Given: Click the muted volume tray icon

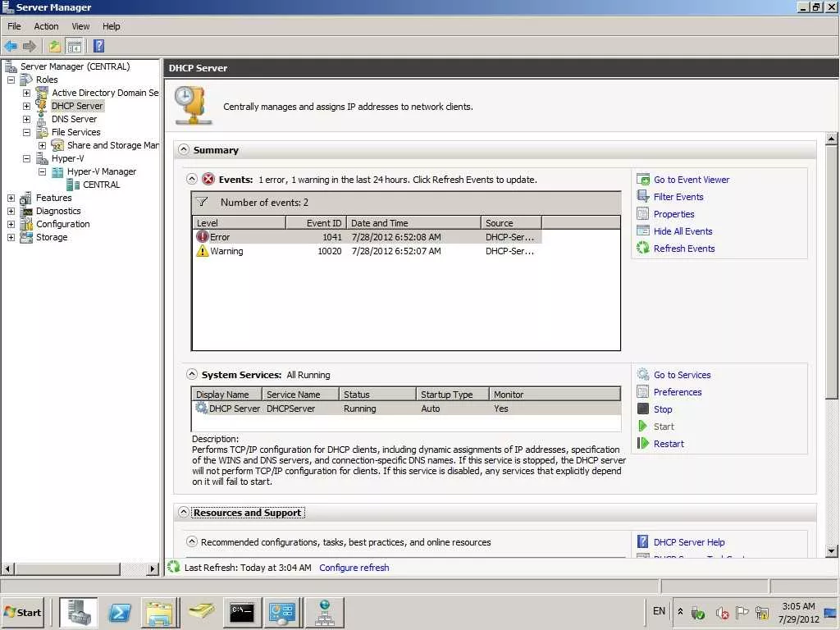Looking at the screenshot, I should pyautogui.click(x=722, y=612).
